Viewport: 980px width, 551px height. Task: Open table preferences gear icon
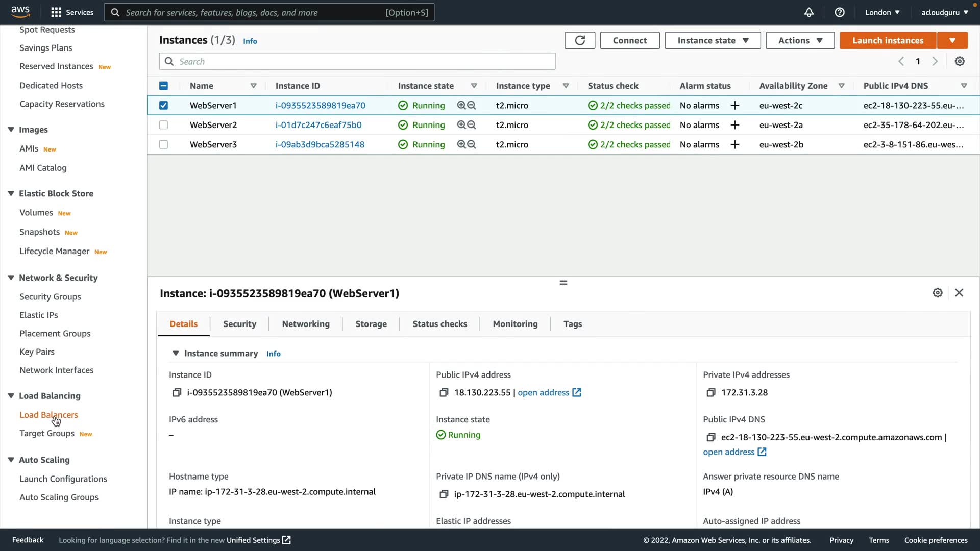point(960,61)
